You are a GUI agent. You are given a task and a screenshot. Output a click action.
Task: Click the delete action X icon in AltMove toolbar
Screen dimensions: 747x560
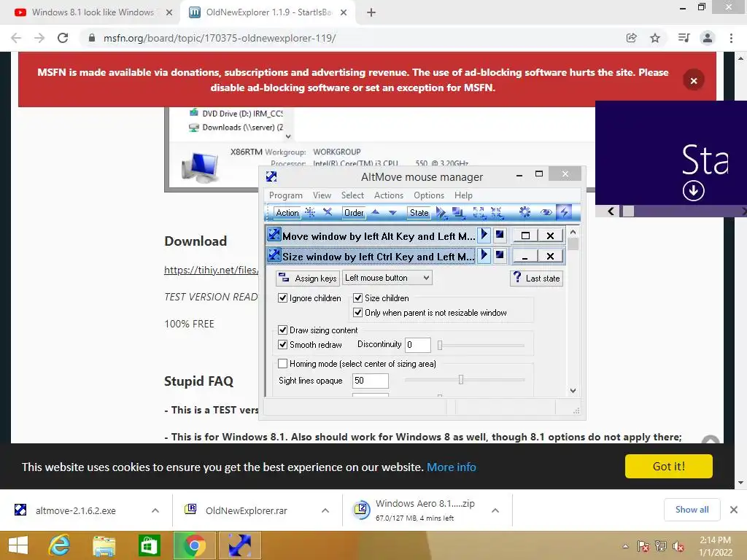point(328,212)
